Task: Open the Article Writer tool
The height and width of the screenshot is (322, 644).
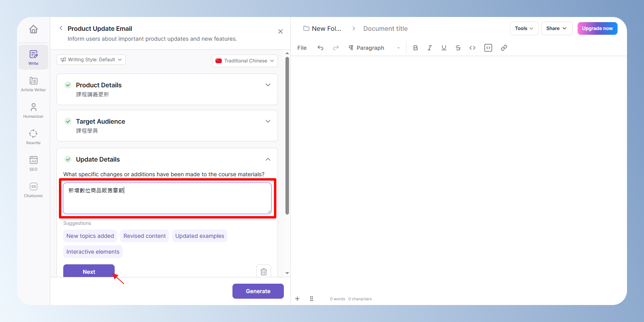Action: click(x=33, y=84)
